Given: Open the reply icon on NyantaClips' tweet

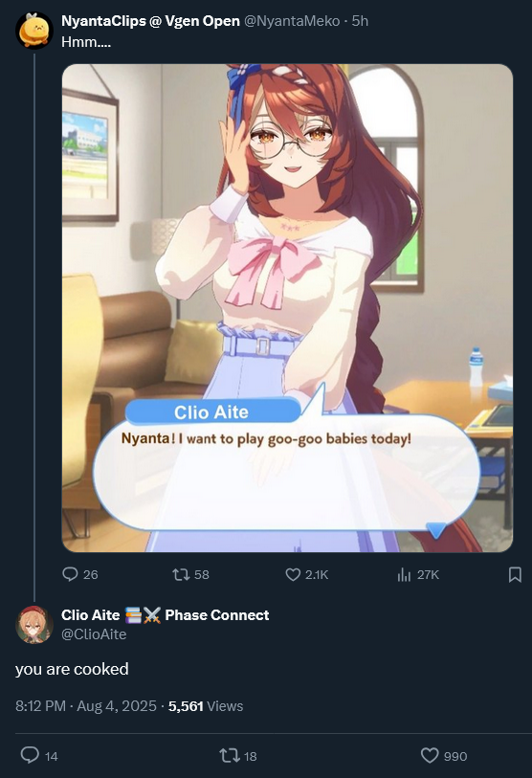Looking at the screenshot, I should pyautogui.click(x=70, y=574).
